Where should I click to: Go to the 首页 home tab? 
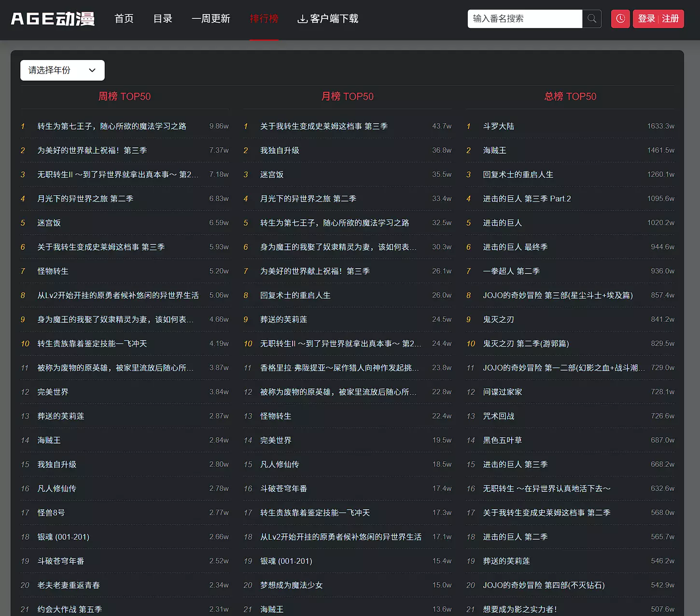(x=124, y=19)
